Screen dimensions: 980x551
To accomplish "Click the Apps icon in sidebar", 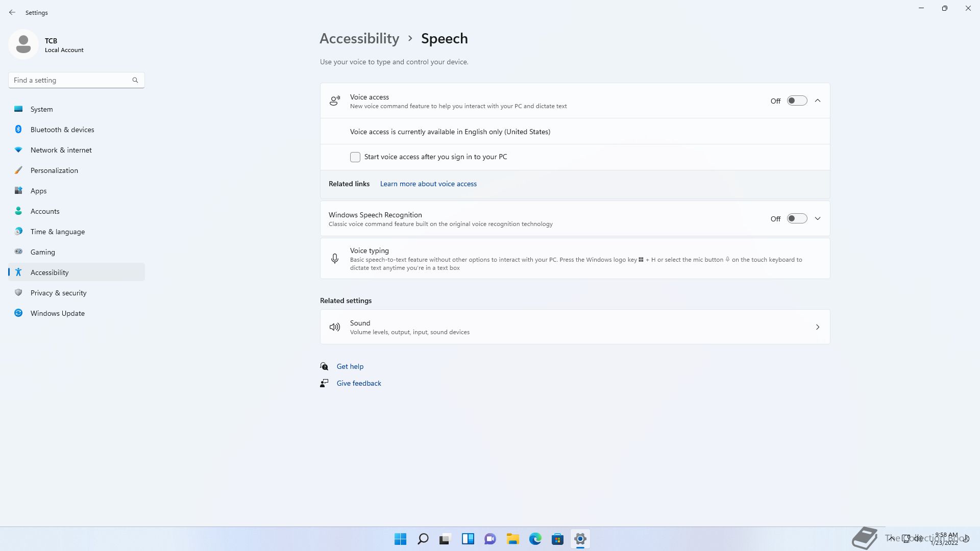I will pos(18,191).
